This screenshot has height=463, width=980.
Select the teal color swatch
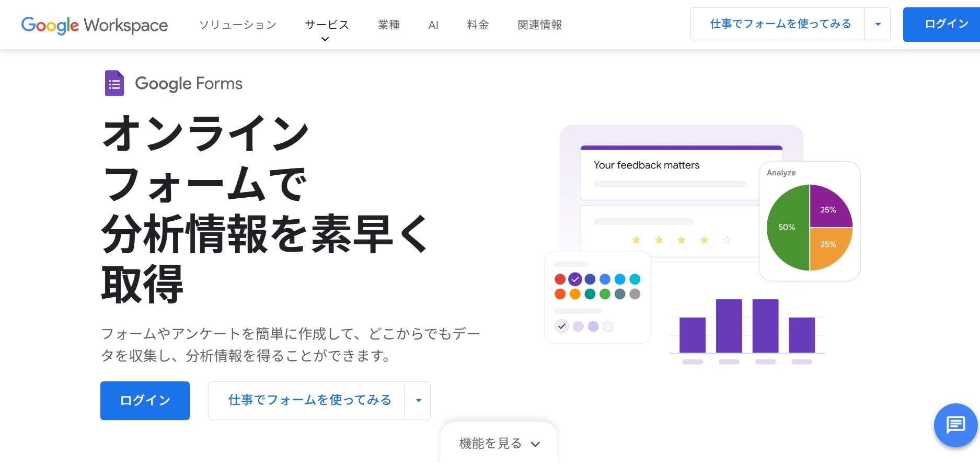(x=590, y=294)
